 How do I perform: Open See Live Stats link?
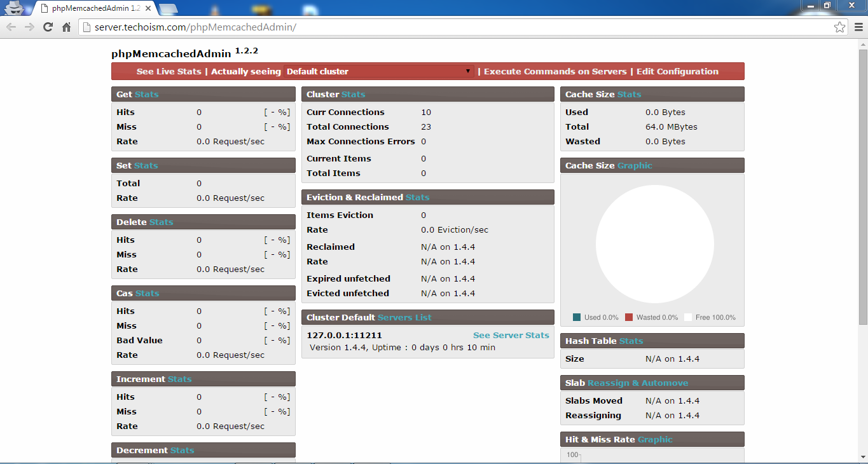click(169, 71)
